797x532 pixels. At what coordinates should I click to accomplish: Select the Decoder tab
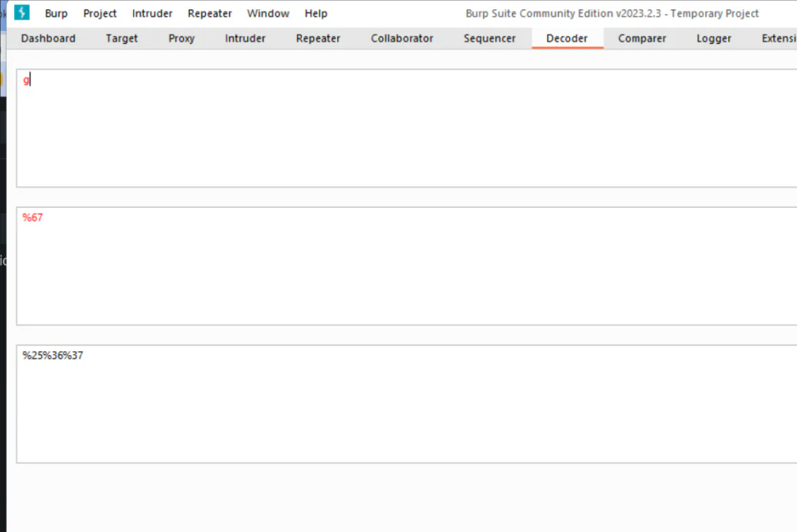(x=567, y=38)
